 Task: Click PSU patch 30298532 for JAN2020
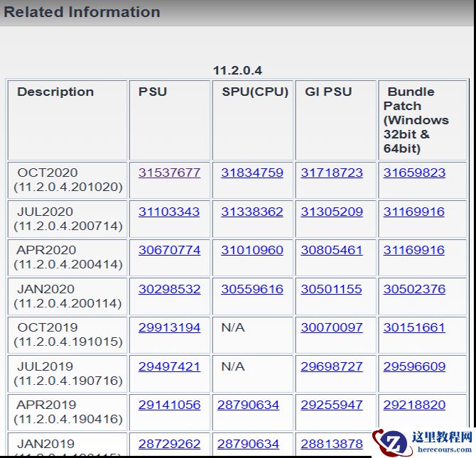[x=169, y=289]
